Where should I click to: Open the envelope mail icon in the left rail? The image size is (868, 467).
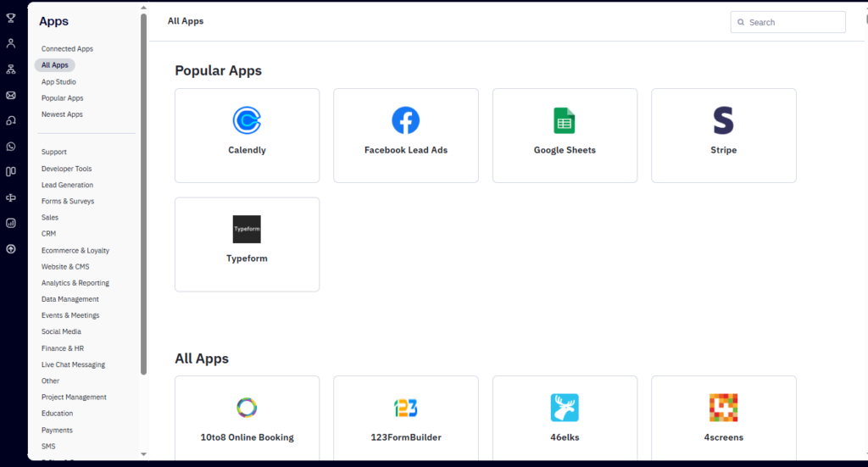tap(10, 95)
